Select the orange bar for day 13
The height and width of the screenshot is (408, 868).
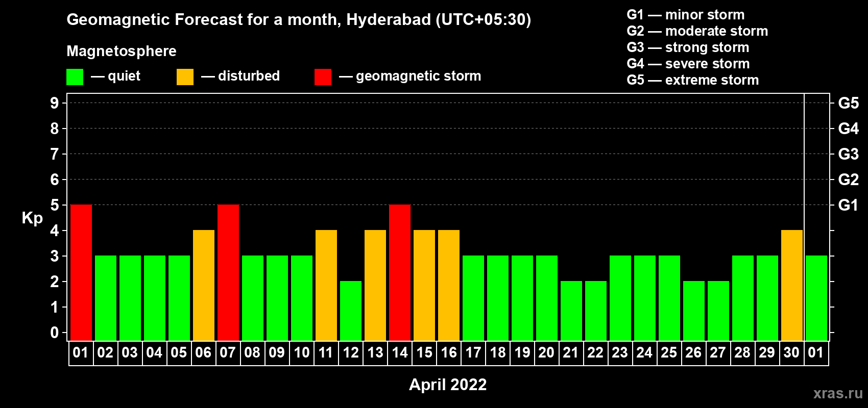point(375,285)
